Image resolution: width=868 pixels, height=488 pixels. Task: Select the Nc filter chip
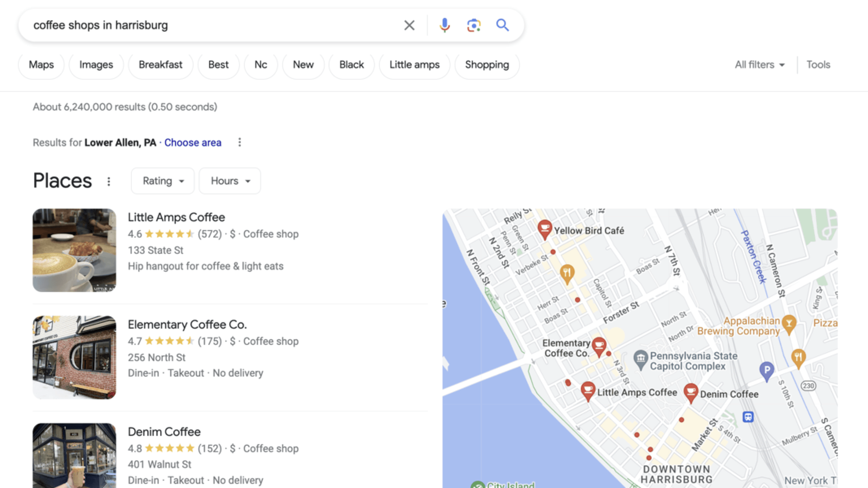[x=261, y=65]
